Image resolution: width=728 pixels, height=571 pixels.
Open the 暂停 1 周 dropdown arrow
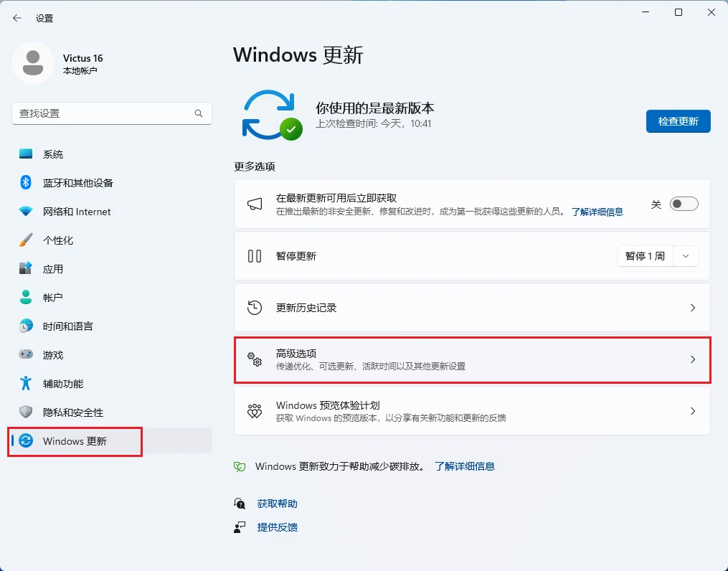click(x=685, y=256)
